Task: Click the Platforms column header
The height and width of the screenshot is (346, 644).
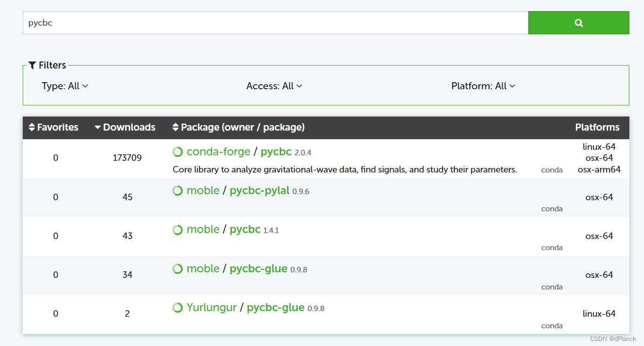Action: click(x=597, y=127)
